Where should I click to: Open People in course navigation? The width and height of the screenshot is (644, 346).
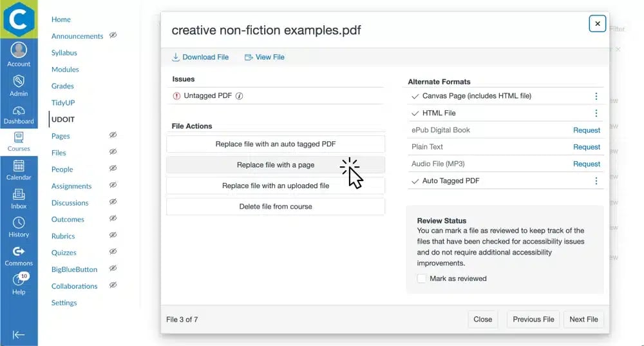62,169
